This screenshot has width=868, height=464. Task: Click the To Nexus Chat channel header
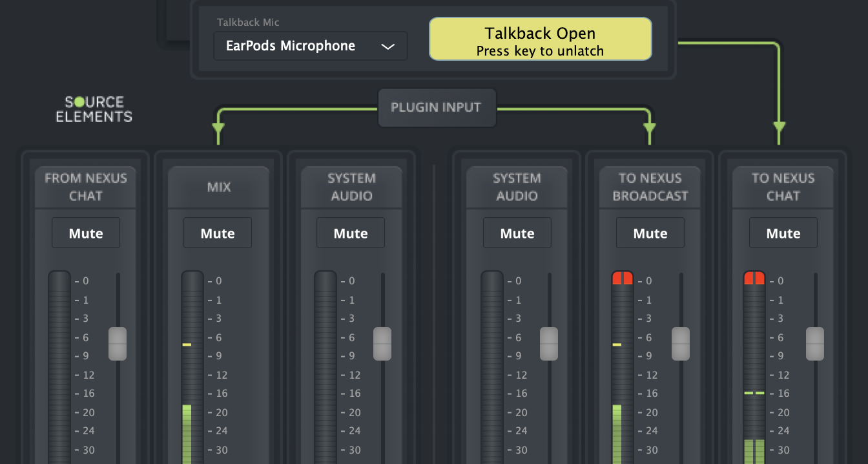pos(783,187)
